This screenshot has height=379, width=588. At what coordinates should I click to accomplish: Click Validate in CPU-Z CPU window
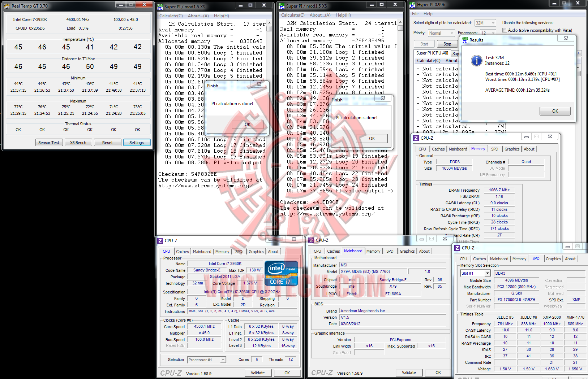[x=258, y=373]
